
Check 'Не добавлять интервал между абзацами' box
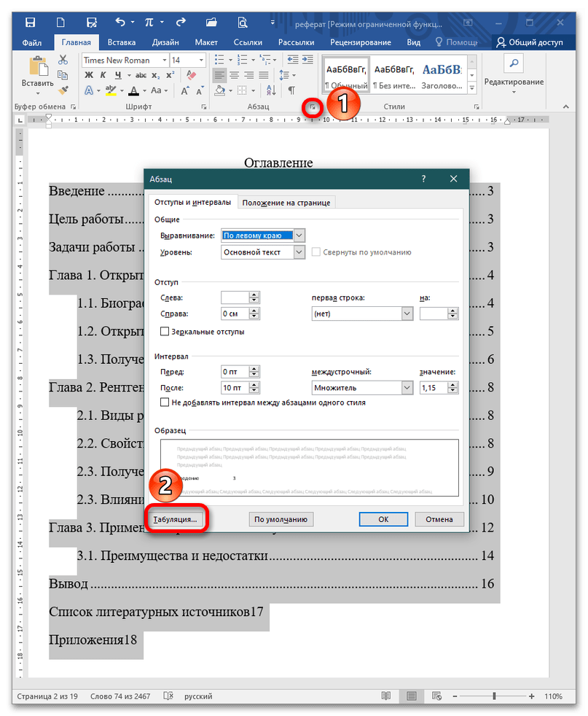[165, 402]
